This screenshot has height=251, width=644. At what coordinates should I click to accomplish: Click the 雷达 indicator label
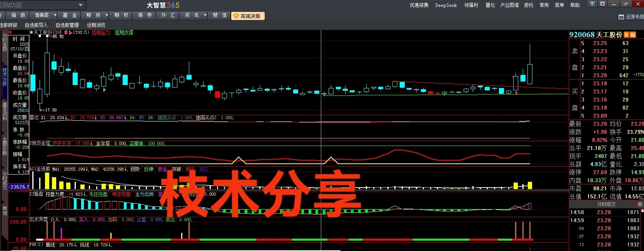click(34, 118)
